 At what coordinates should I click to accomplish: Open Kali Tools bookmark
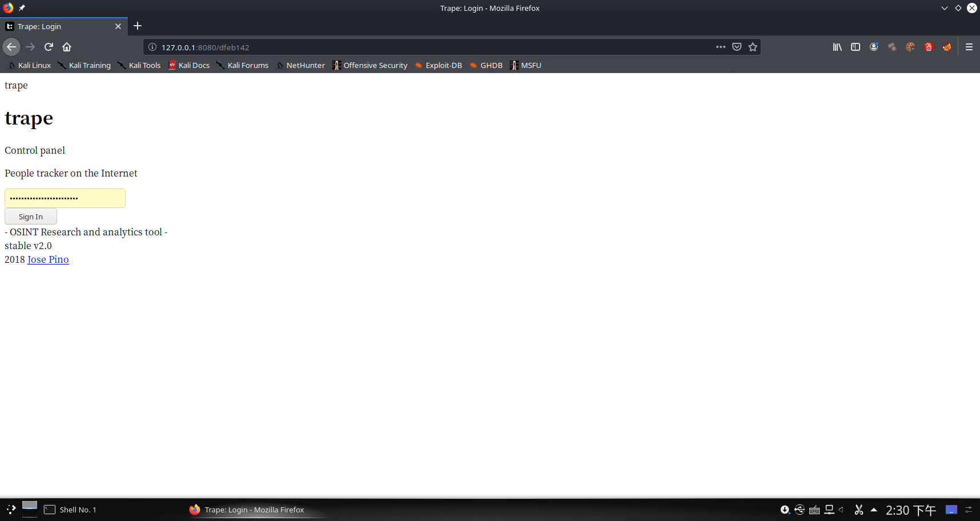pyautogui.click(x=139, y=65)
